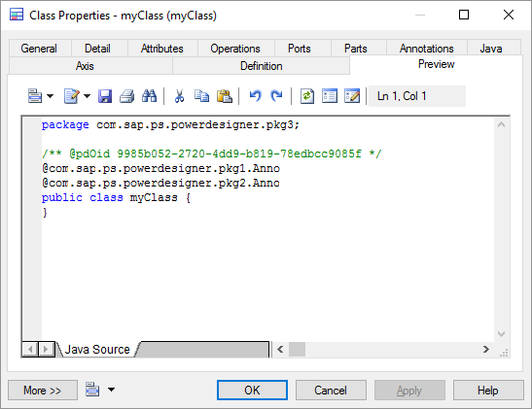
Task: Click horizontal scrollbar right arrow
Action: click(486, 349)
